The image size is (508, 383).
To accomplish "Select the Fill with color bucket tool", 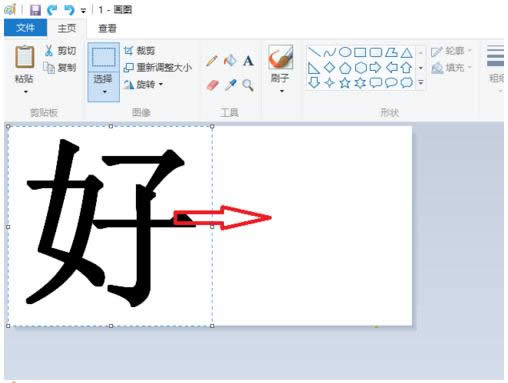I will point(230,61).
